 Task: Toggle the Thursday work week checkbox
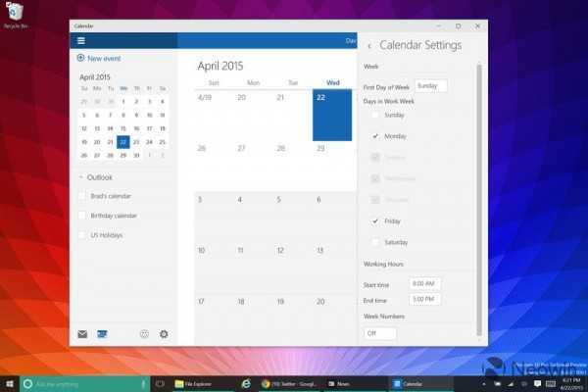(x=375, y=200)
